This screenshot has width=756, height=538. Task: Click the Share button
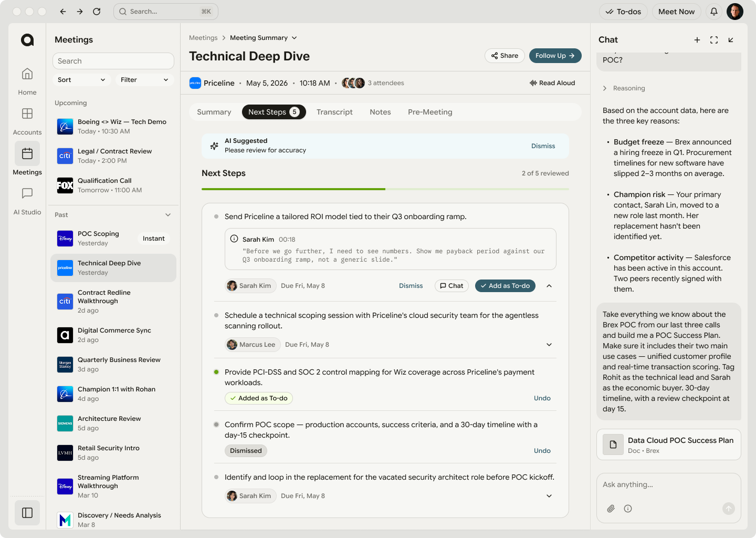tap(505, 56)
